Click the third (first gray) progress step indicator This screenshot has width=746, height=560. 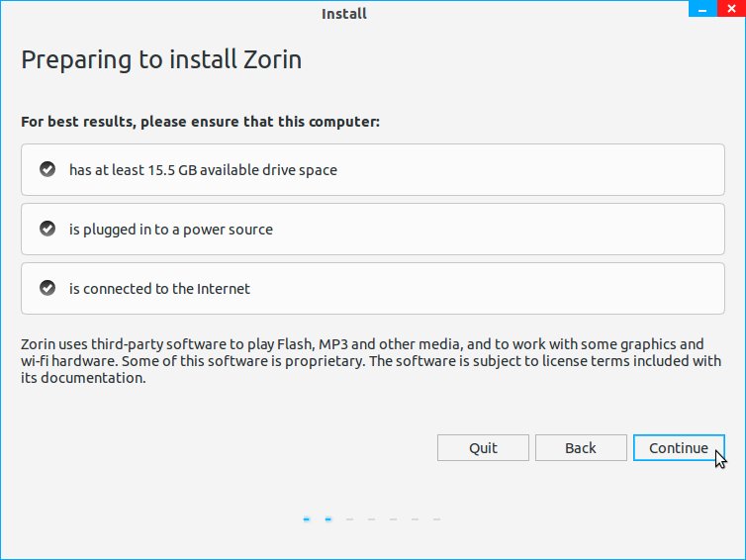pos(350,518)
